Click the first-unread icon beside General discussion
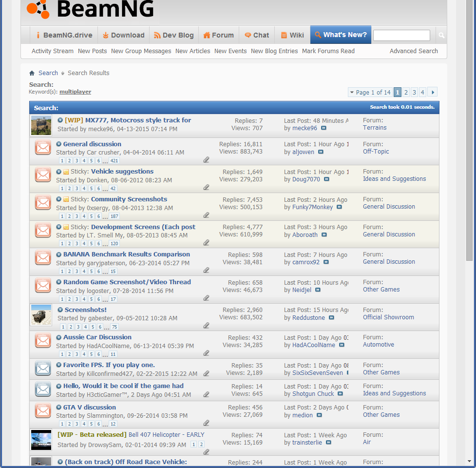Image resolution: width=476 pixels, height=468 pixels. pyautogui.click(x=59, y=144)
